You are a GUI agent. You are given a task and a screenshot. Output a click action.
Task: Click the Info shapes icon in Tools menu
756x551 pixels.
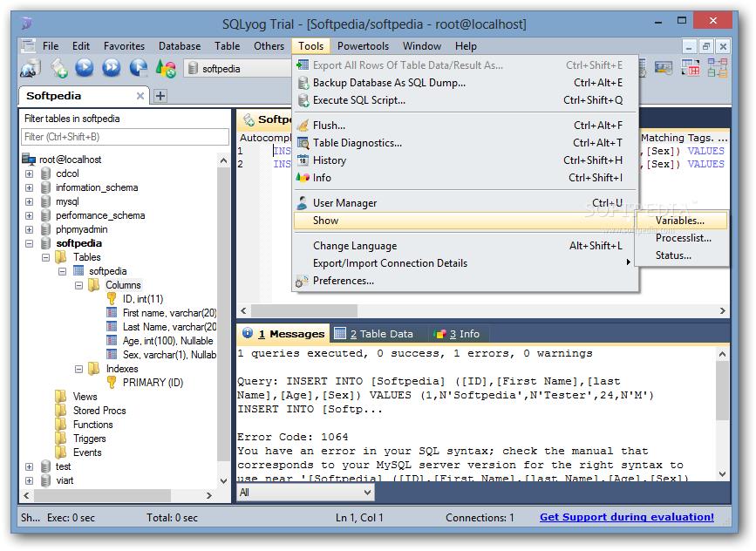(x=303, y=177)
